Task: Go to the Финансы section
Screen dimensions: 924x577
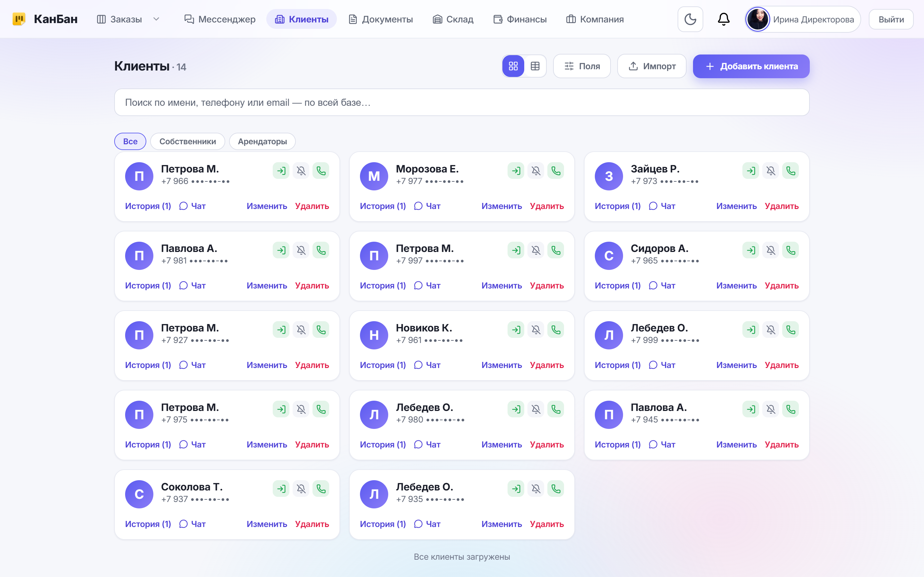Action: [x=520, y=19]
